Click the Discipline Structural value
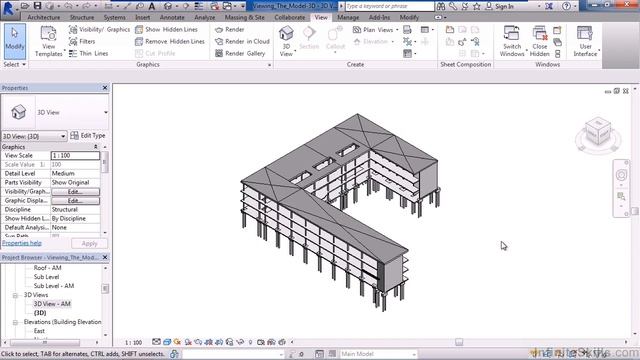640x360 pixels. point(75,209)
